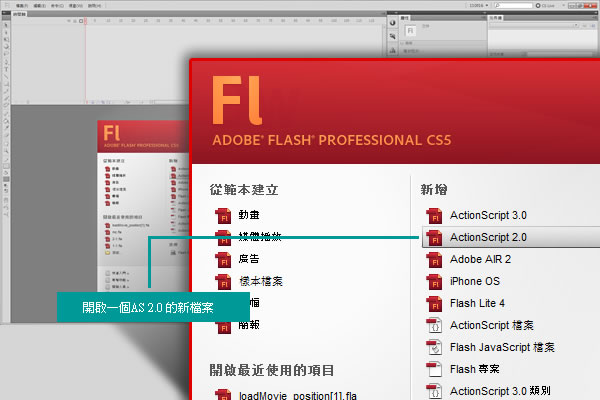Open the workspace switcher dropdown in the top bar

click(x=479, y=5)
